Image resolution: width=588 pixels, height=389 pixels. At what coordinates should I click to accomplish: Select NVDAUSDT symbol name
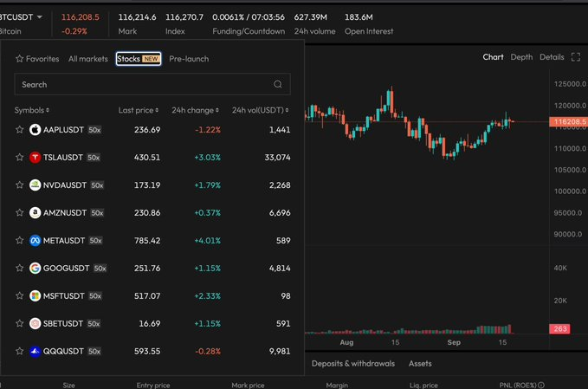[x=65, y=185]
